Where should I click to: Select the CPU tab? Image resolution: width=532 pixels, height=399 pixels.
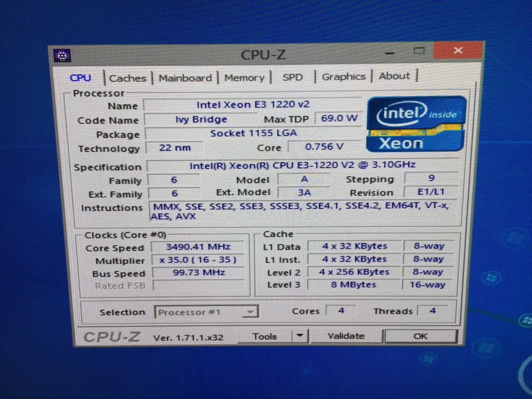click(x=81, y=78)
